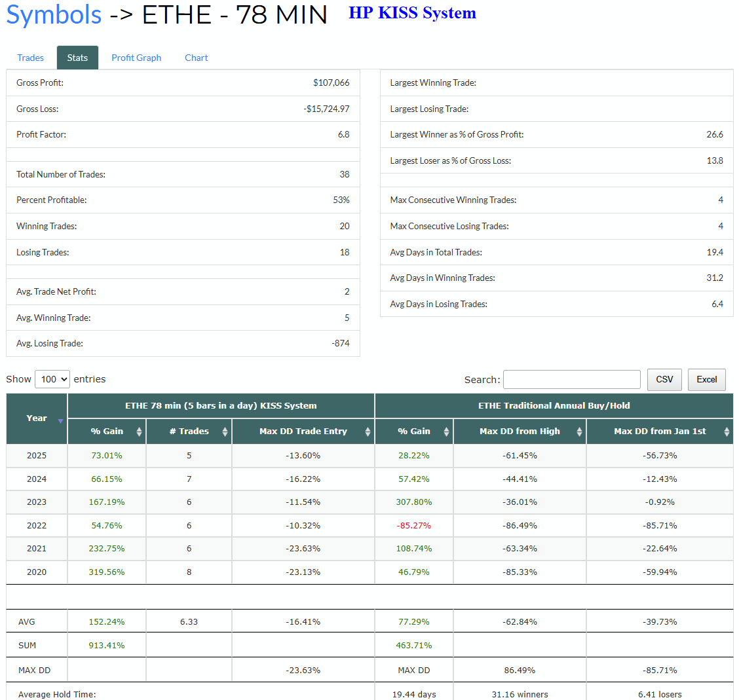Viewport: 739px width, 700px height.
Task: Click the 2025 year row cell
Action: 37,456
